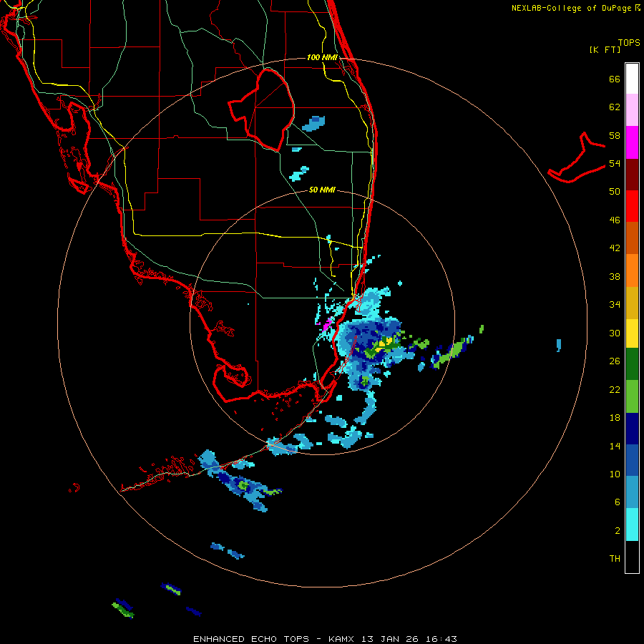Click the dark orange 42-46 kft swatch
Screen dimensions: 644x644
pyautogui.click(x=632, y=238)
